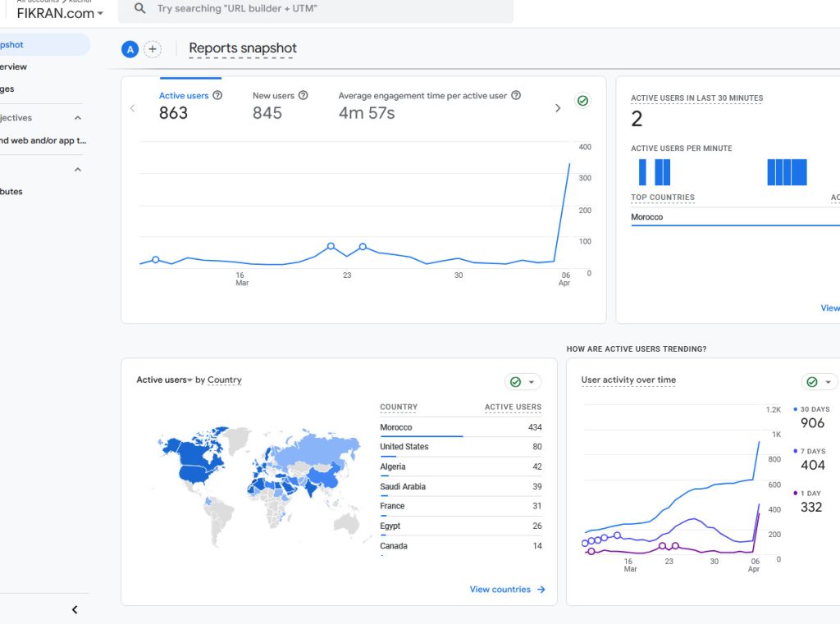The image size is (840, 624).
Task: Click the Top Countries heading in realtime card
Action: [662, 197]
